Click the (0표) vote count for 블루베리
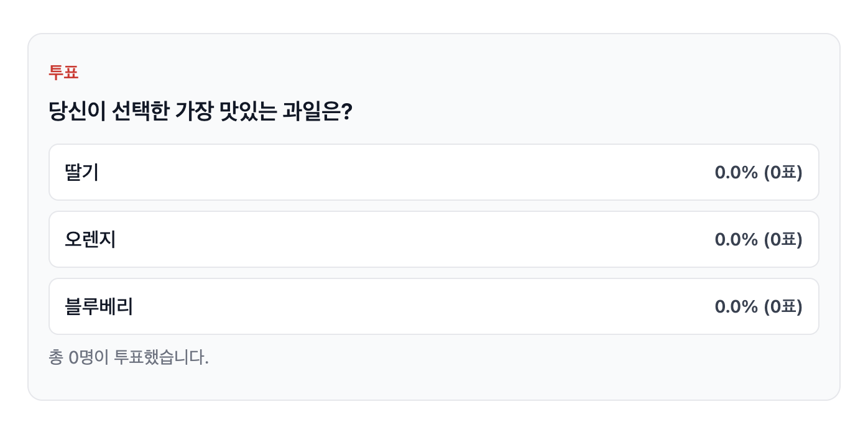868x435 pixels. (x=782, y=306)
